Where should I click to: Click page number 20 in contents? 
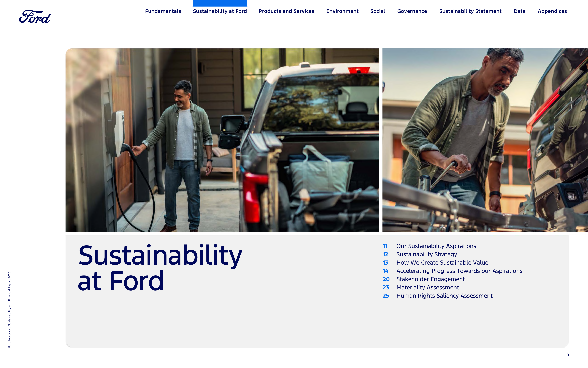(x=386, y=279)
